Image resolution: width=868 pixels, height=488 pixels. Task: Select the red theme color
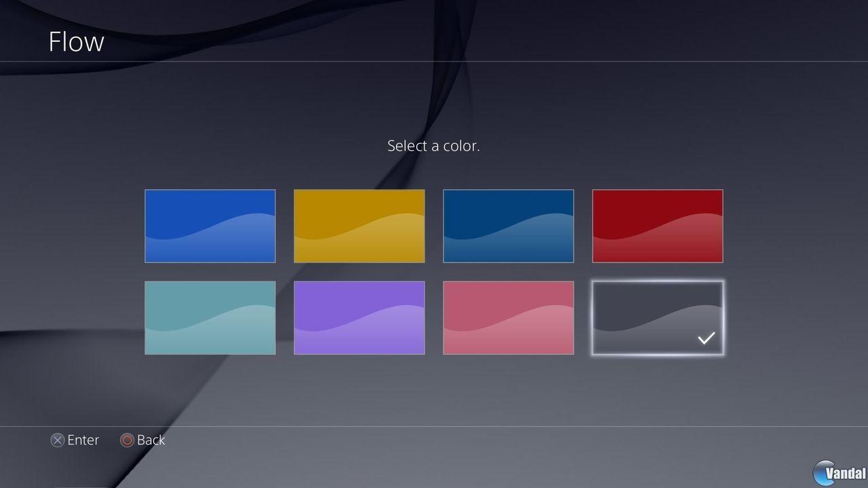tap(658, 226)
